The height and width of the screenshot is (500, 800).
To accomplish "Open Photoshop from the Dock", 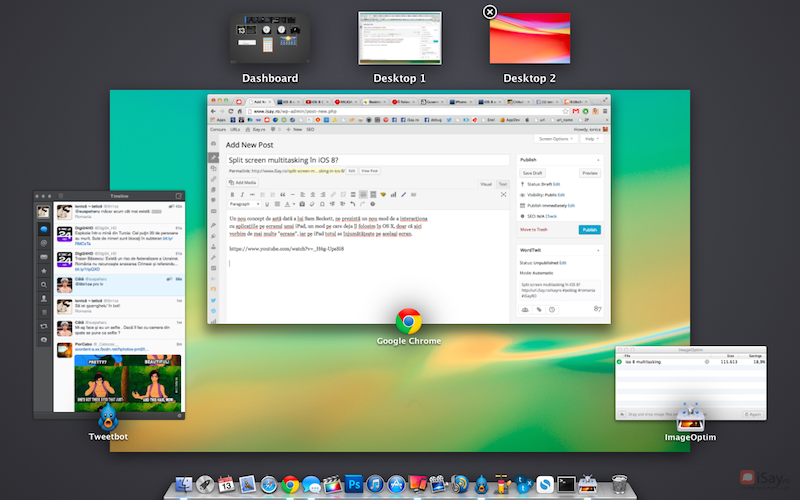I will (x=354, y=486).
